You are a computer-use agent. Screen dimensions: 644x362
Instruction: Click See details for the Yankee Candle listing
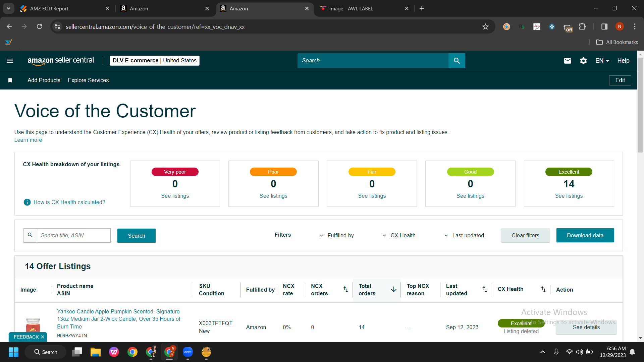pos(586,327)
